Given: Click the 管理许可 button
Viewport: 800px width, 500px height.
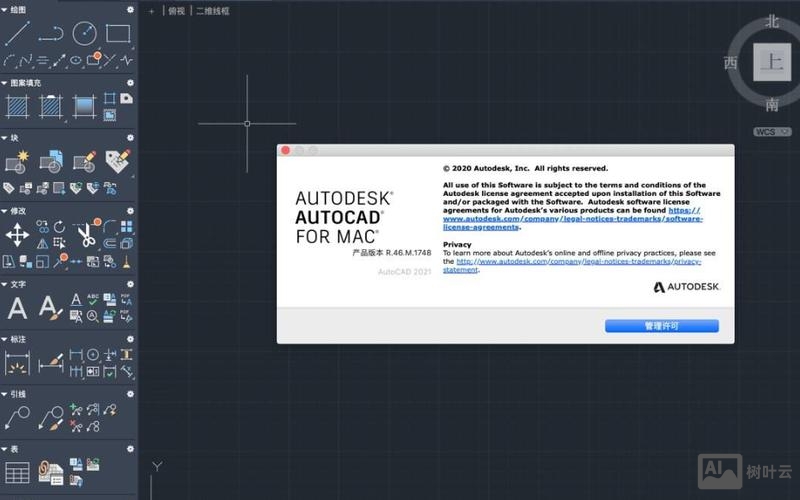Looking at the screenshot, I should pyautogui.click(x=661, y=326).
